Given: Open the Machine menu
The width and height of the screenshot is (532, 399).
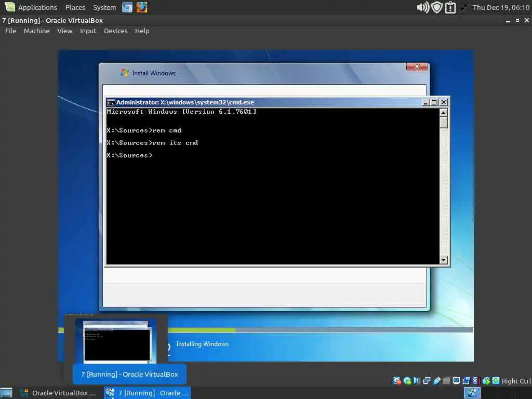Looking at the screenshot, I should coord(37,31).
